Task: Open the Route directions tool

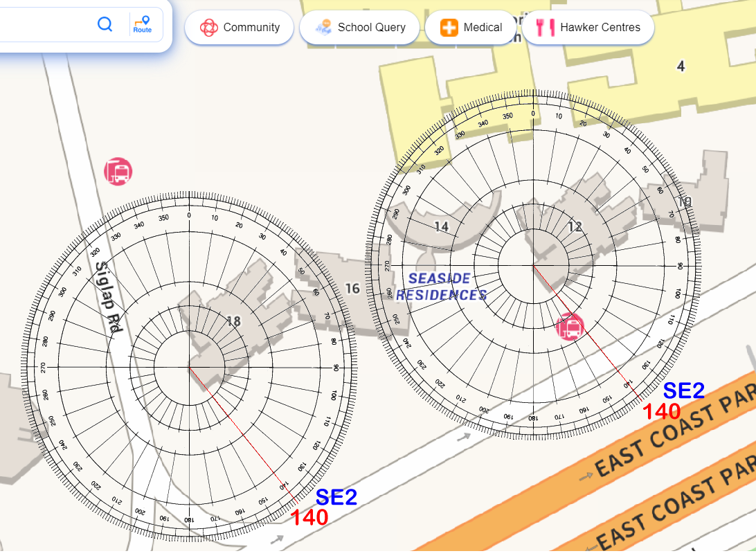Action: [x=143, y=25]
